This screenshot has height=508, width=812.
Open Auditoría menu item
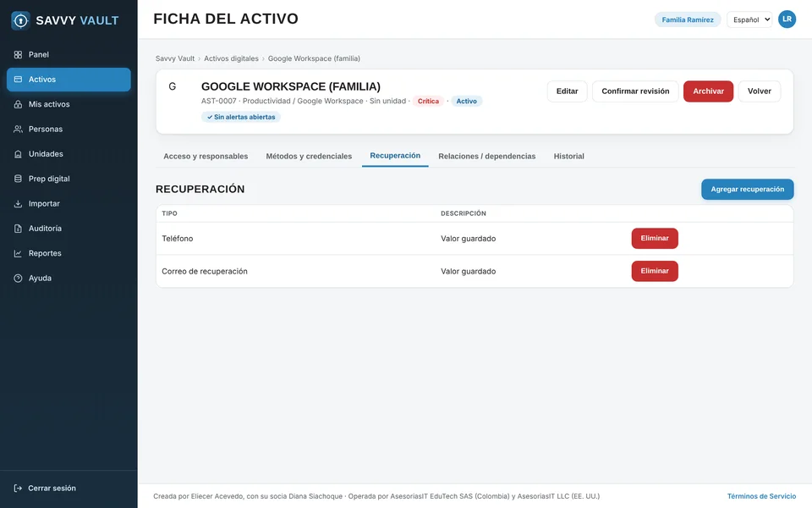[69, 229]
